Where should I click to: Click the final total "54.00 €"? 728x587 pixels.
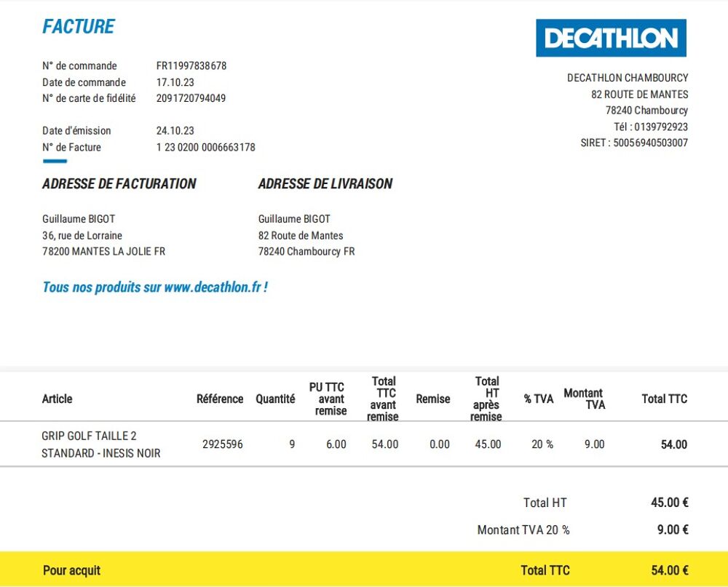tap(670, 570)
